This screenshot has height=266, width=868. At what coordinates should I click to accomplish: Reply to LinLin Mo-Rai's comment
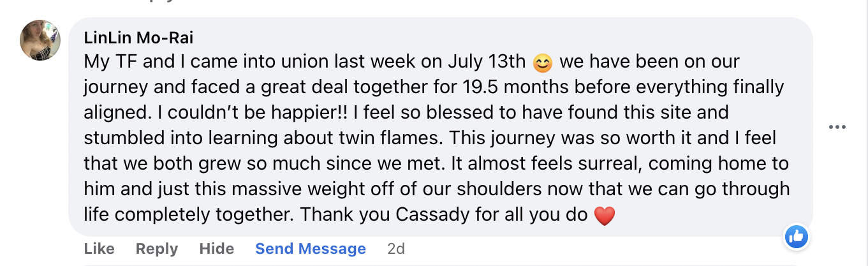point(157,248)
